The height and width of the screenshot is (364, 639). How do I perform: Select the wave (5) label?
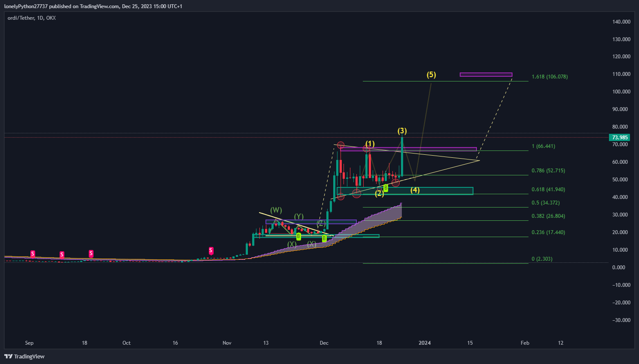point(431,75)
